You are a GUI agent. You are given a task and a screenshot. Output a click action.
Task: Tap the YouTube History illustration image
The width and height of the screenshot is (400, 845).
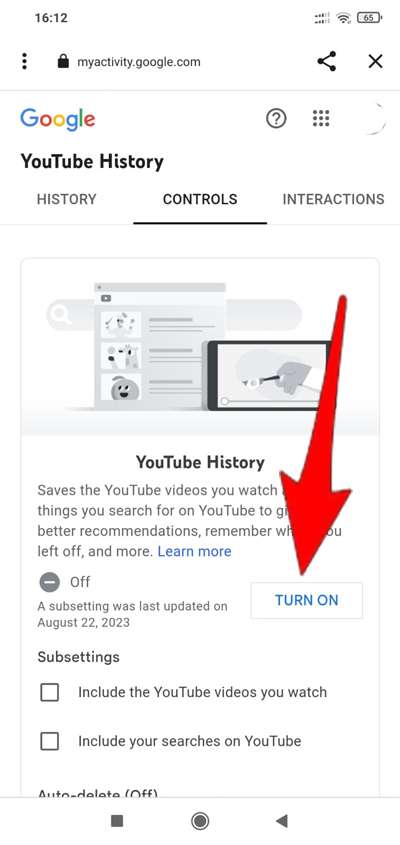(200, 348)
